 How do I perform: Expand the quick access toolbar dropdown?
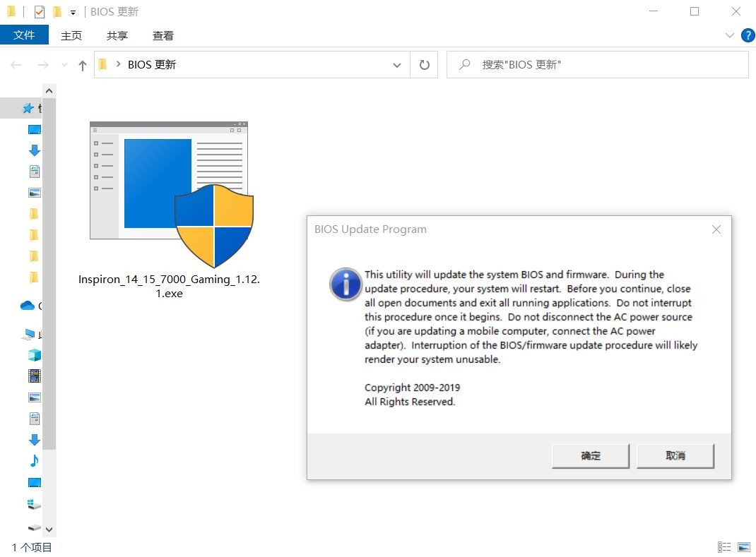click(x=73, y=11)
